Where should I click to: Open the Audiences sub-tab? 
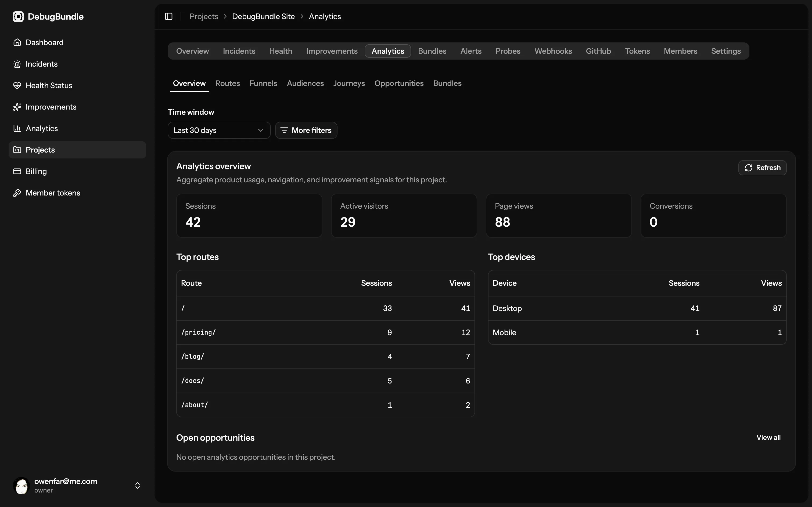click(x=305, y=83)
